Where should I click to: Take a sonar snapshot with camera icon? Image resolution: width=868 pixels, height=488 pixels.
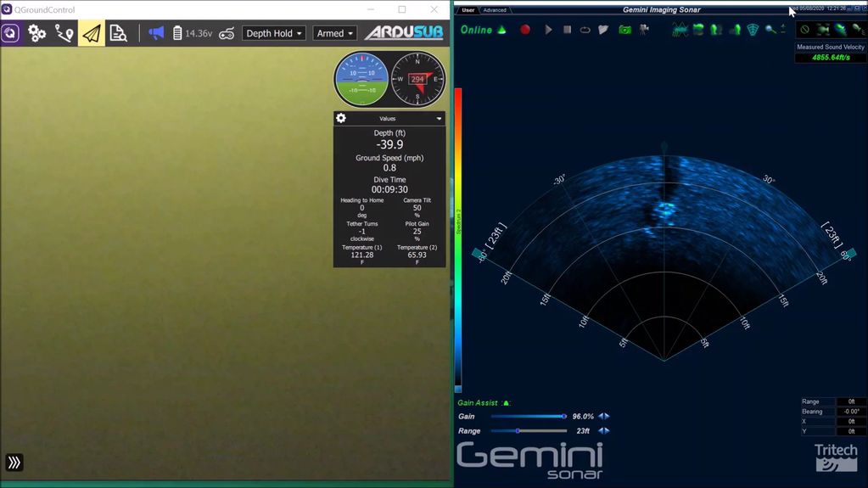624,30
